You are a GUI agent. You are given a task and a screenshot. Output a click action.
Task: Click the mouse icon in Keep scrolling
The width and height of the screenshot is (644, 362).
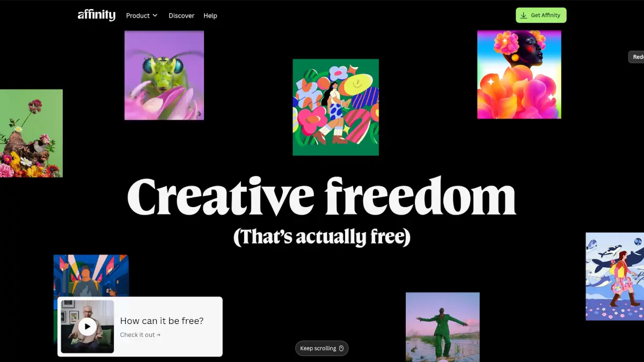pyautogui.click(x=341, y=349)
